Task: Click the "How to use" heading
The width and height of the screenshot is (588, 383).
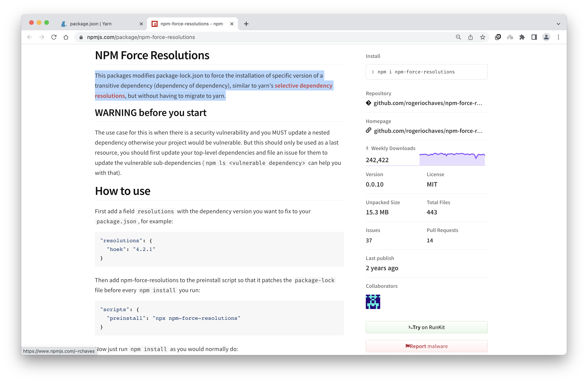Action: click(123, 191)
